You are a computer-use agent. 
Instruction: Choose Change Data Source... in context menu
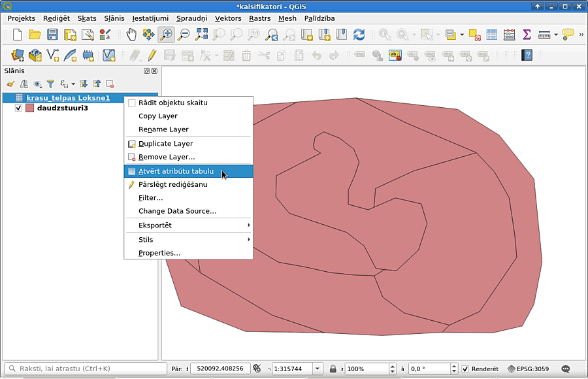pyautogui.click(x=188, y=211)
